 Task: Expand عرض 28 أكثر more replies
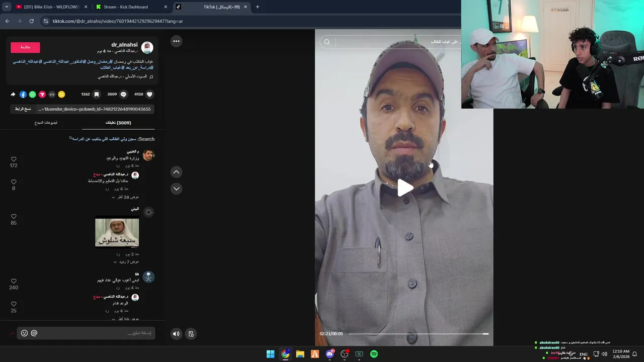coord(125,197)
